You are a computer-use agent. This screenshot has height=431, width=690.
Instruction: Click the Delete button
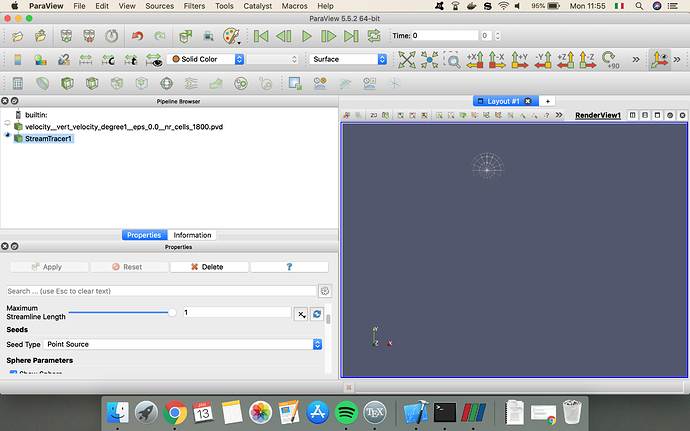coord(209,267)
